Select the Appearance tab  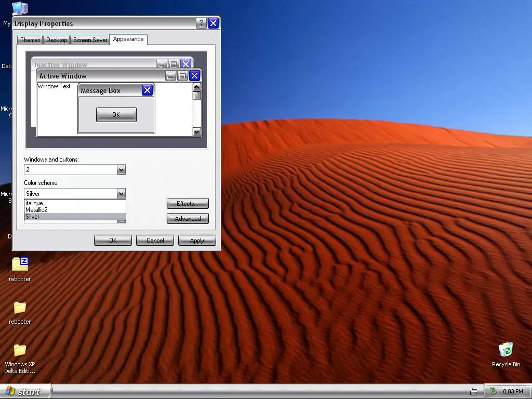(x=128, y=39)
